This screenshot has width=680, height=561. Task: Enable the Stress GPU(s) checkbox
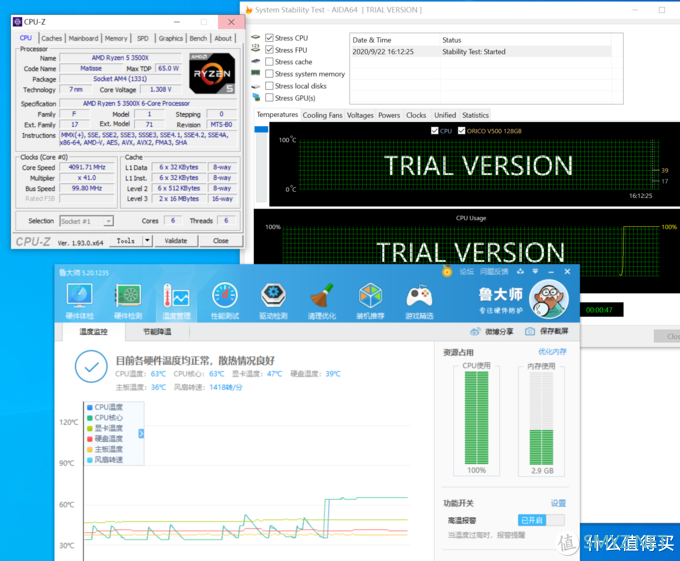269,98
